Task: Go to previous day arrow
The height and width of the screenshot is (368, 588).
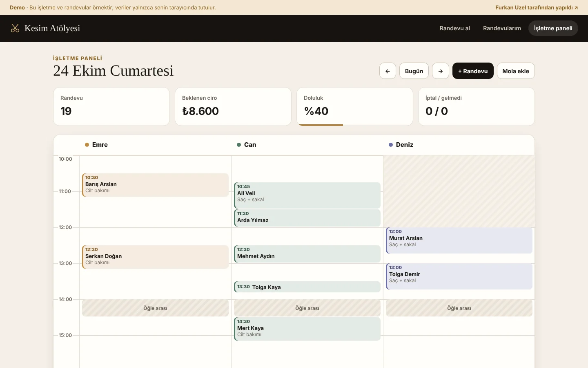Action: coord(388,71)
